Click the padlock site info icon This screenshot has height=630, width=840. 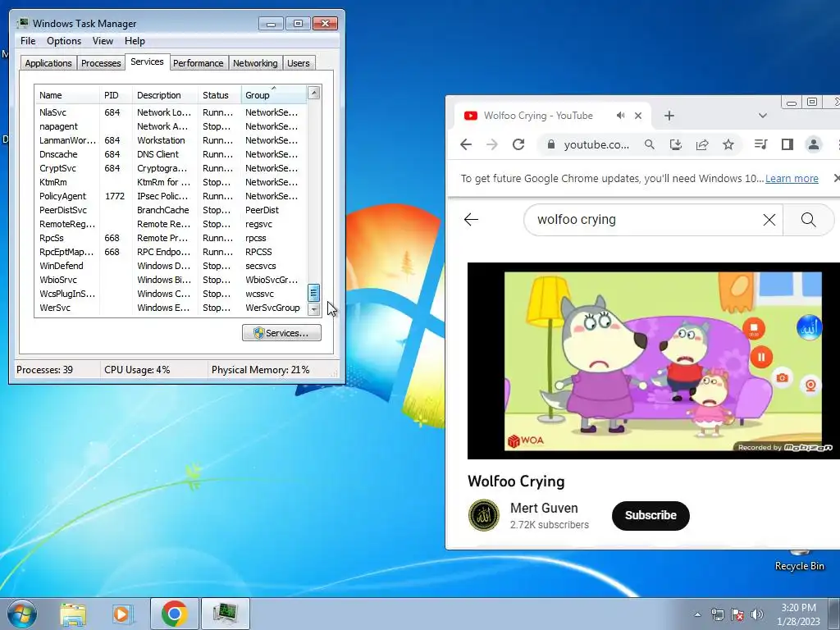click(550, 144)
